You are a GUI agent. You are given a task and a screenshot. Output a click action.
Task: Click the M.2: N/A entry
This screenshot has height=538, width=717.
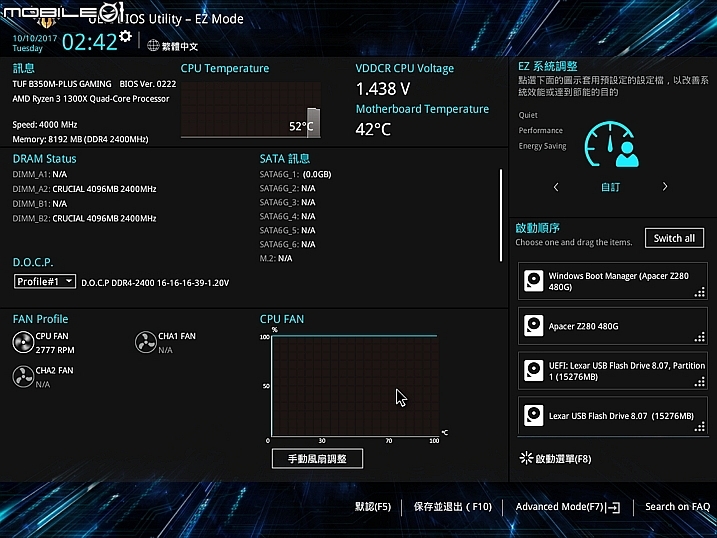tap(276, 258)
